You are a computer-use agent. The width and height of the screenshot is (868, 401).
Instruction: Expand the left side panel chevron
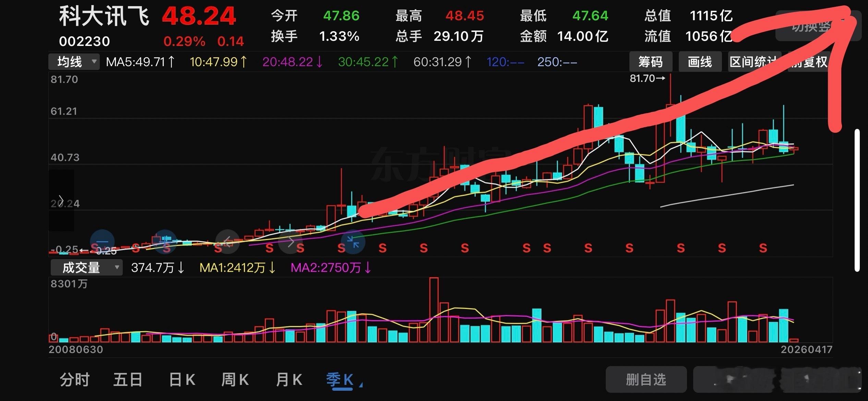[61, 200]
